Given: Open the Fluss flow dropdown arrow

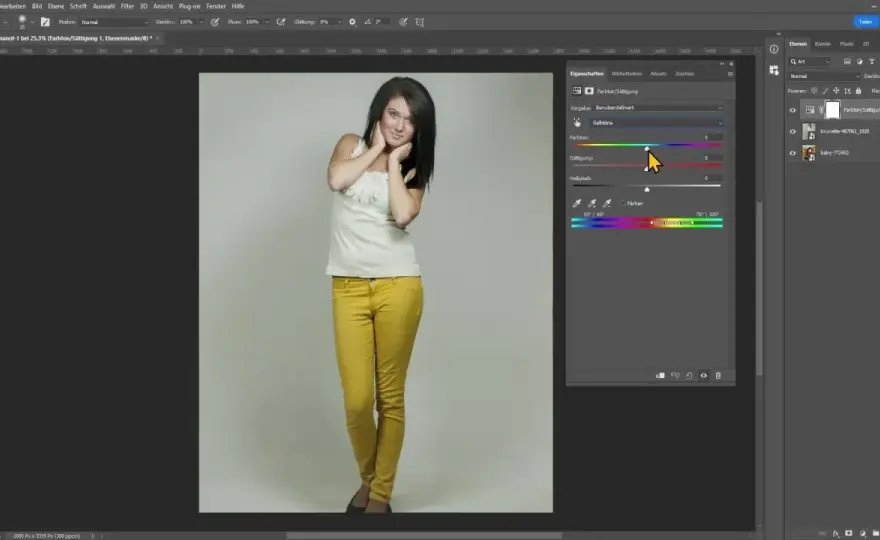Looking at the screenshot, I should (267, 22).
